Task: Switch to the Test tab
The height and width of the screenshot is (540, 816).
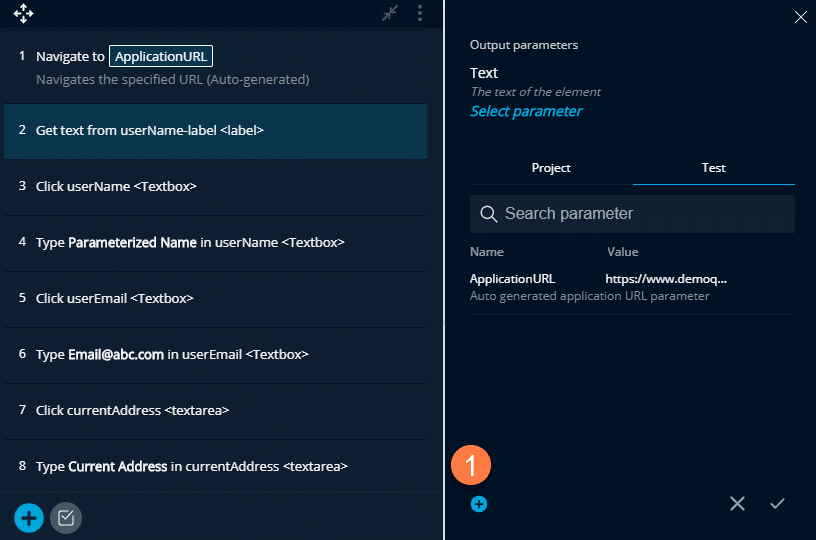Action: click(713, 168)
